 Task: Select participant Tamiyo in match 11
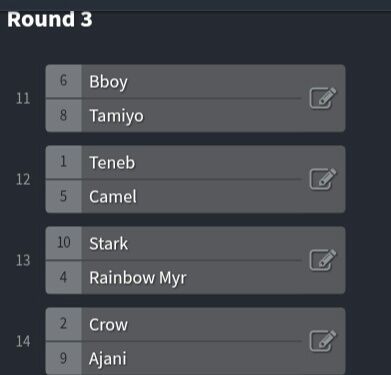tap(116, 116)
